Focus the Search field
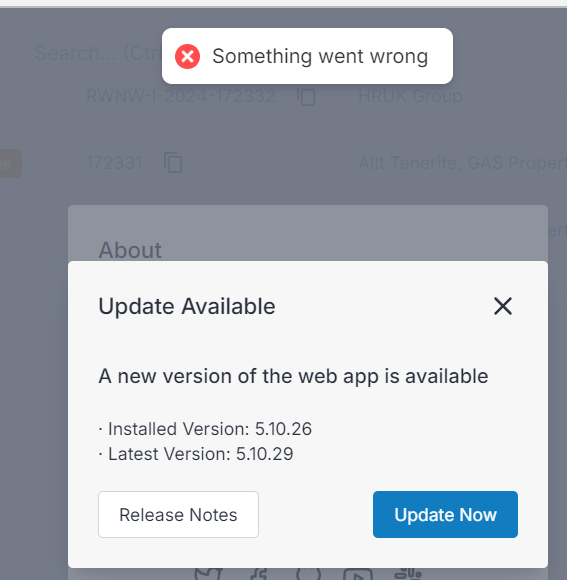 point(98,53)
